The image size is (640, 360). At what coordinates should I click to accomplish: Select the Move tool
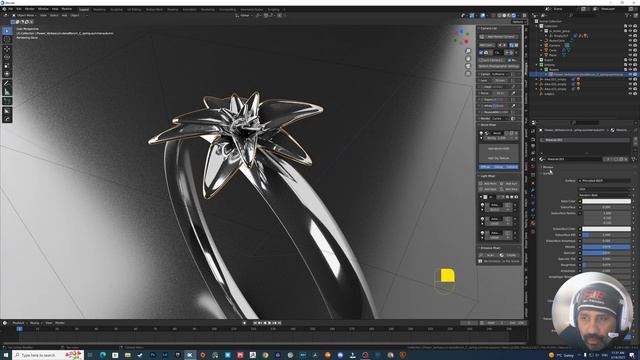(x=7, y=49)
